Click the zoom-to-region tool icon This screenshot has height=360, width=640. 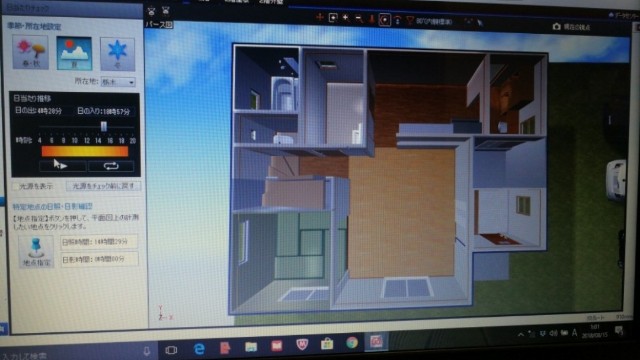pyautogui.click(x=333, y=18)
